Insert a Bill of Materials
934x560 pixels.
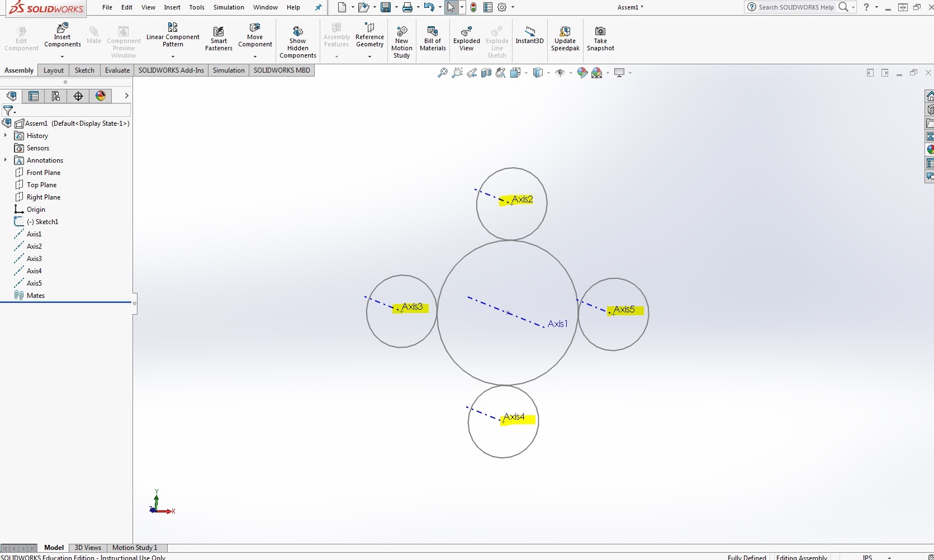[433, 38]
